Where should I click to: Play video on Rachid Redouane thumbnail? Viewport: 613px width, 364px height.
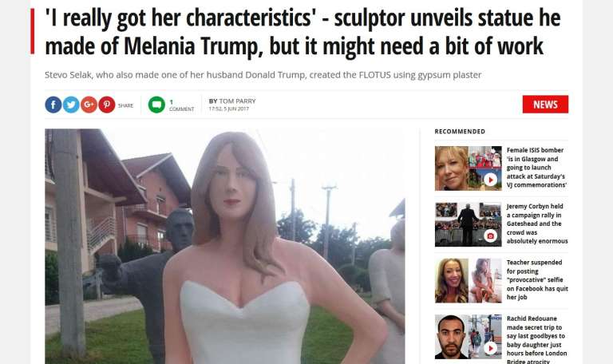pos(490,348)
